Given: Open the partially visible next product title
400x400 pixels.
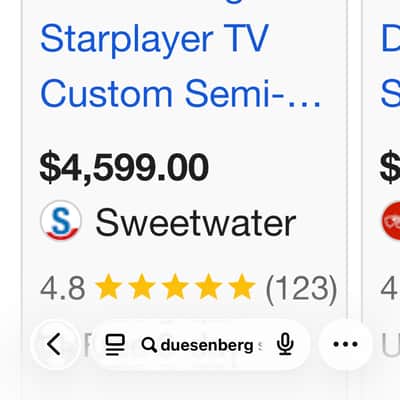Looking at the screenshot, I should [x=390, y=67].
